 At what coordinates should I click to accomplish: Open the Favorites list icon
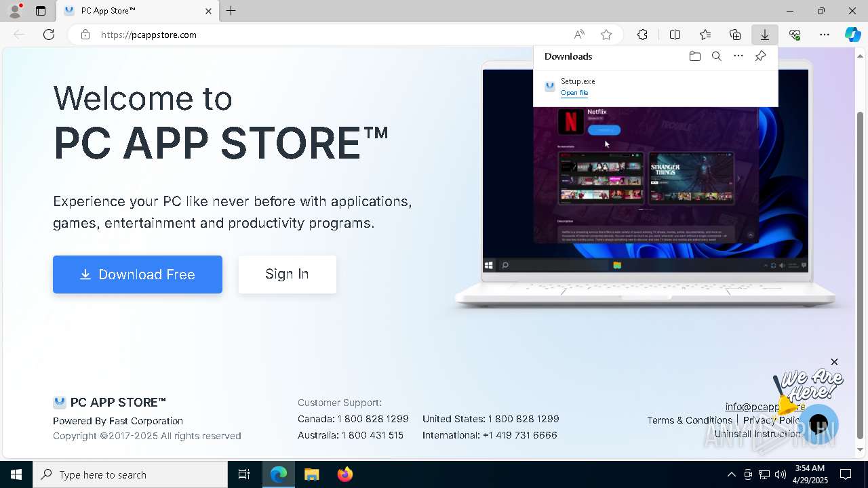705,35
